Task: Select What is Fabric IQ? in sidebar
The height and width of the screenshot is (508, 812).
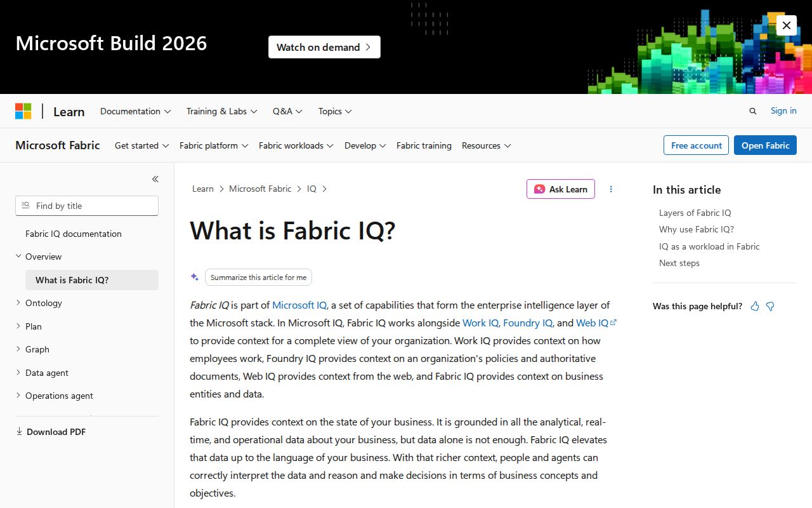Action: click(92, 280)
